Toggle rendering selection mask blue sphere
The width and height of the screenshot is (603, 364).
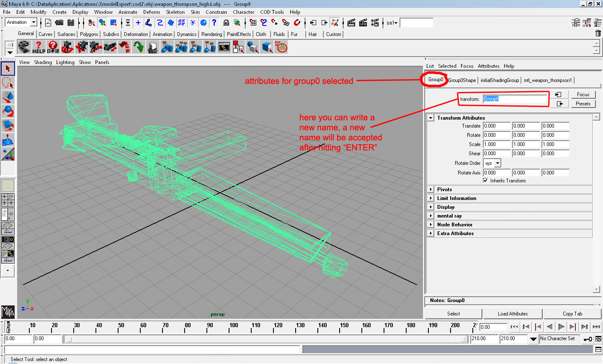[204, 23]
